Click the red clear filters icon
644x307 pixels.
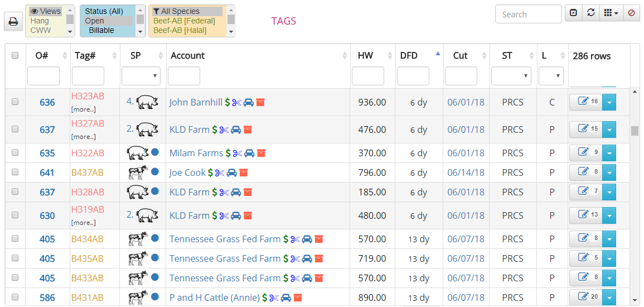631,13
